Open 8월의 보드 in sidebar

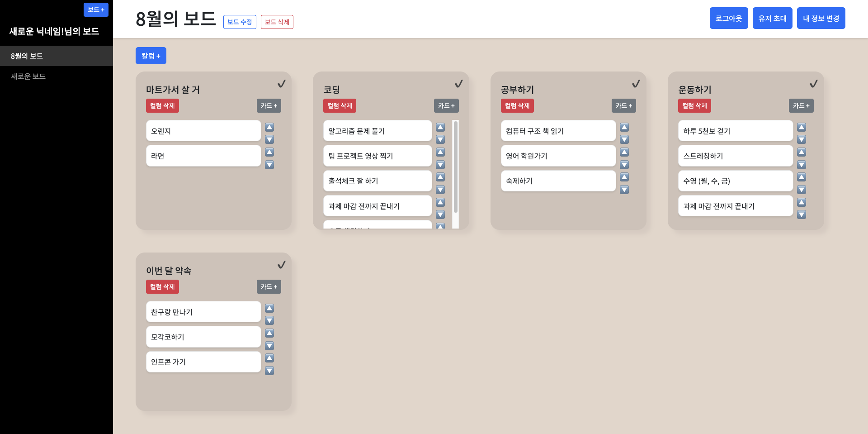[x=57, y=56]
